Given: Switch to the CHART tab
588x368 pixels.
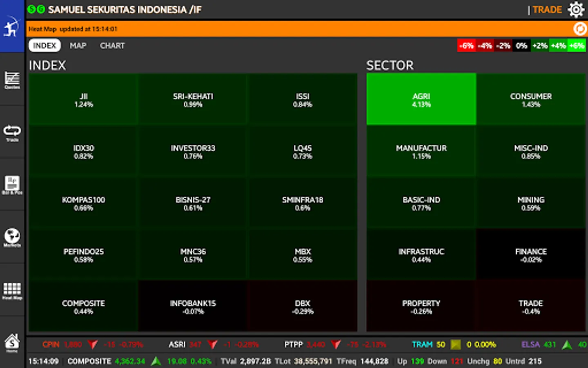Looking at the screenshot, I should (x=112, y=45).
